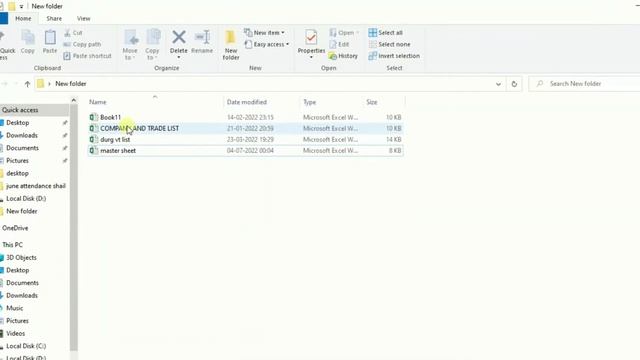
Task: Open Music under This PC
Action: 15,308
